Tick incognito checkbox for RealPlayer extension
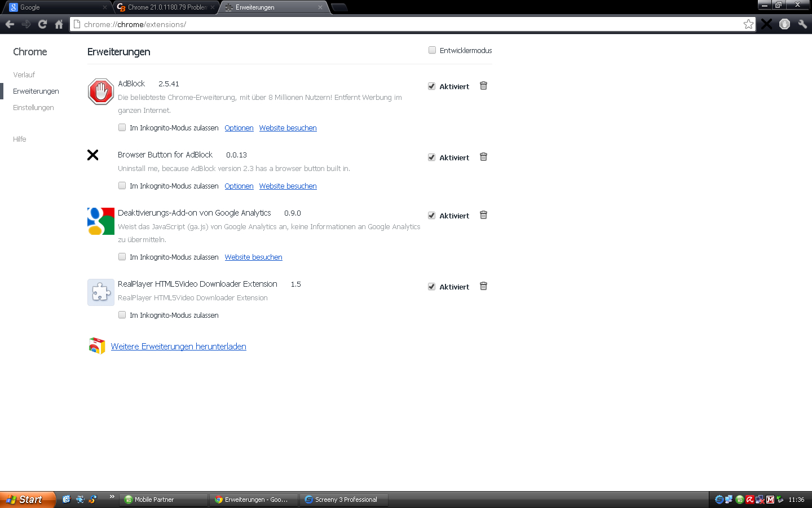 (x=122, y=315)
